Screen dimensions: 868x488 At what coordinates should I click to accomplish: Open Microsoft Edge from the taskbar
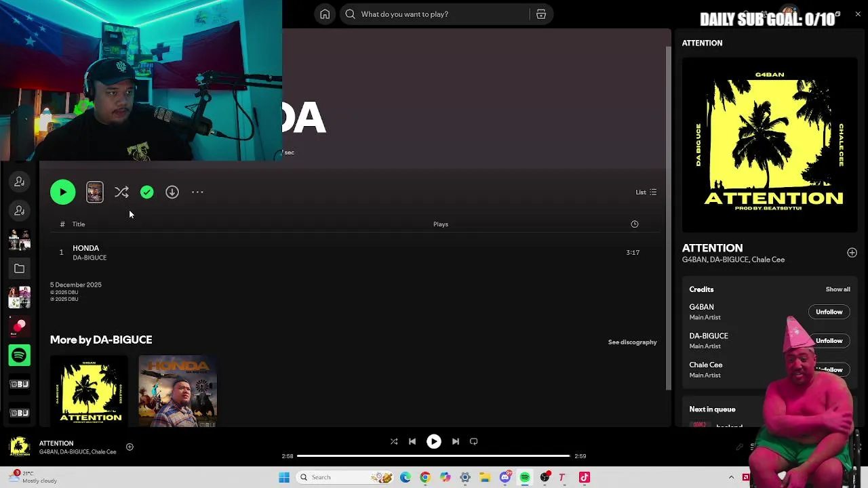(x=406, y=477)
